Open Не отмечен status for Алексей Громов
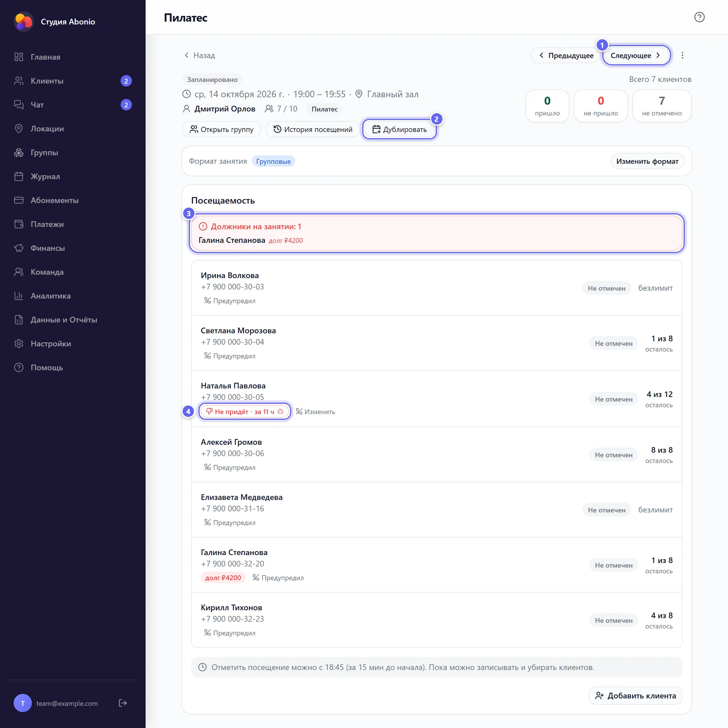This screenshot has width=728, height=728. (613, 455)
